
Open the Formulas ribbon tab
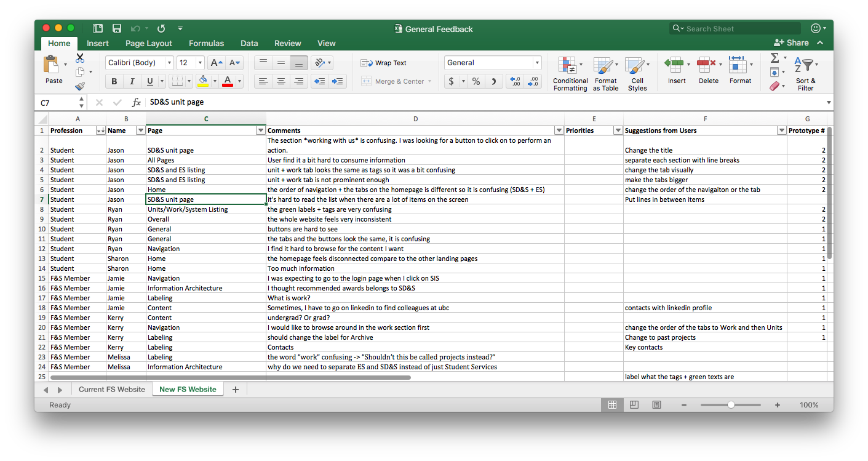point(206,43)
